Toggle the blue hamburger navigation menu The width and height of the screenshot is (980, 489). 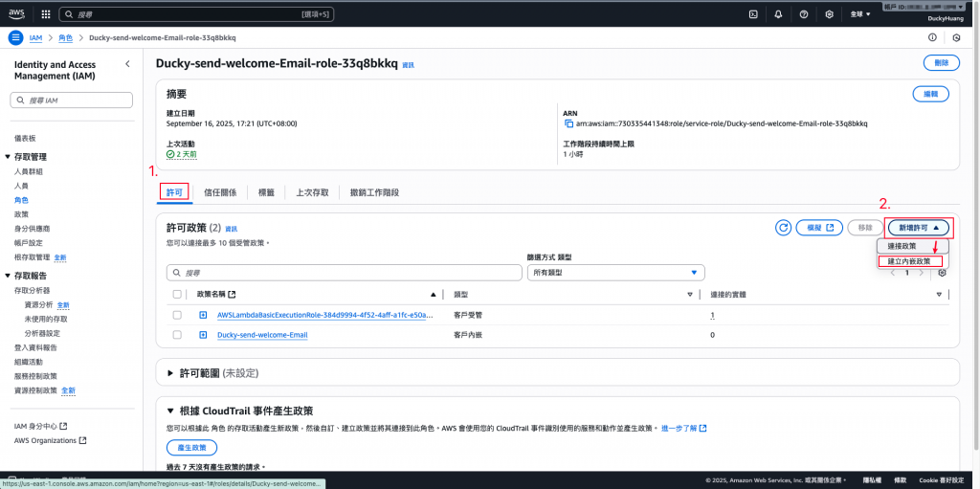15,37
